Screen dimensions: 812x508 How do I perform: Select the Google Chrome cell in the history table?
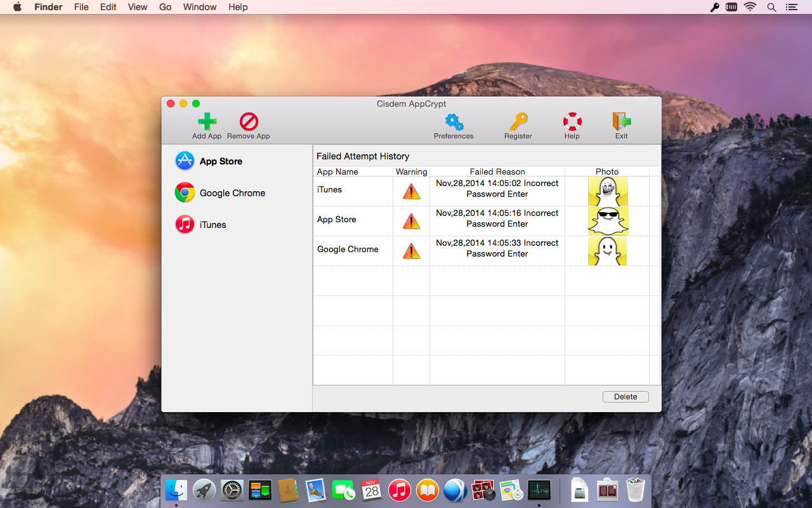348,249
